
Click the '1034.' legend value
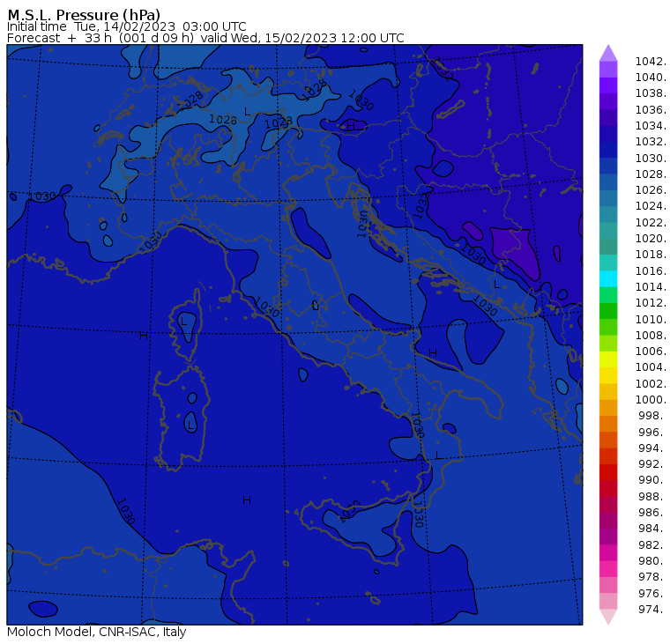(651, 126)
